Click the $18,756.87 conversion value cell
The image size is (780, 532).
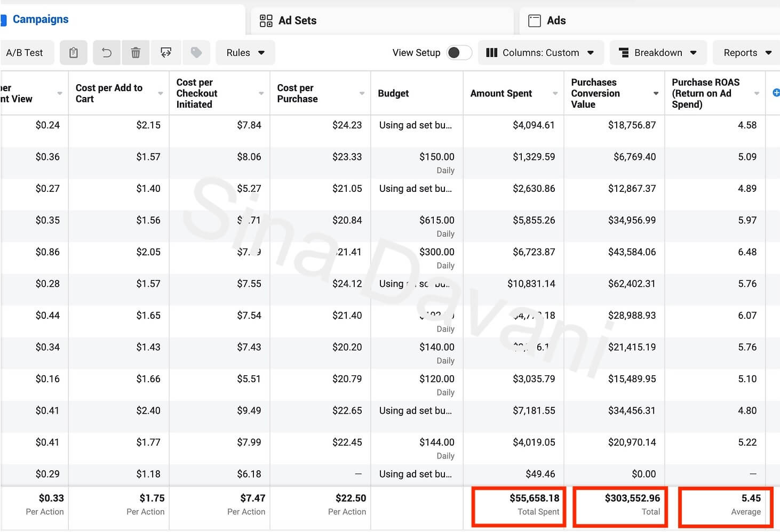click(632, 125)
